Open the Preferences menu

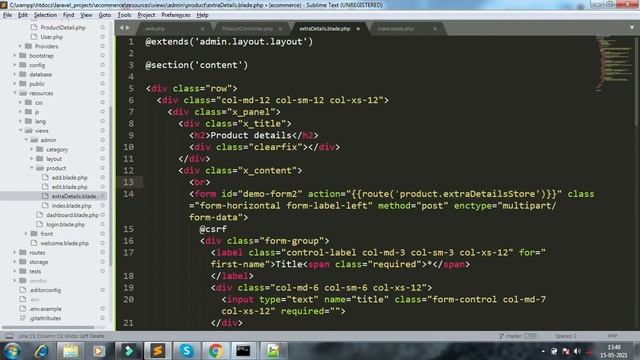(x=176, y=15)
